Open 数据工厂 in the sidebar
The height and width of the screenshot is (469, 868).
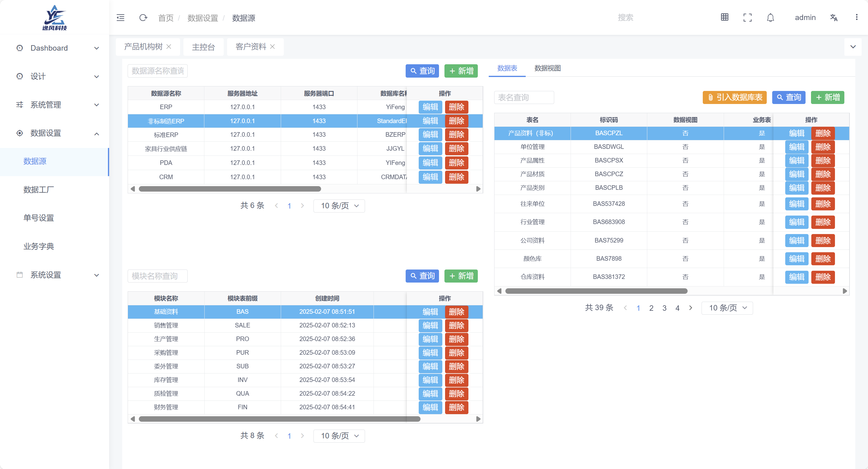tap(39, 190)
